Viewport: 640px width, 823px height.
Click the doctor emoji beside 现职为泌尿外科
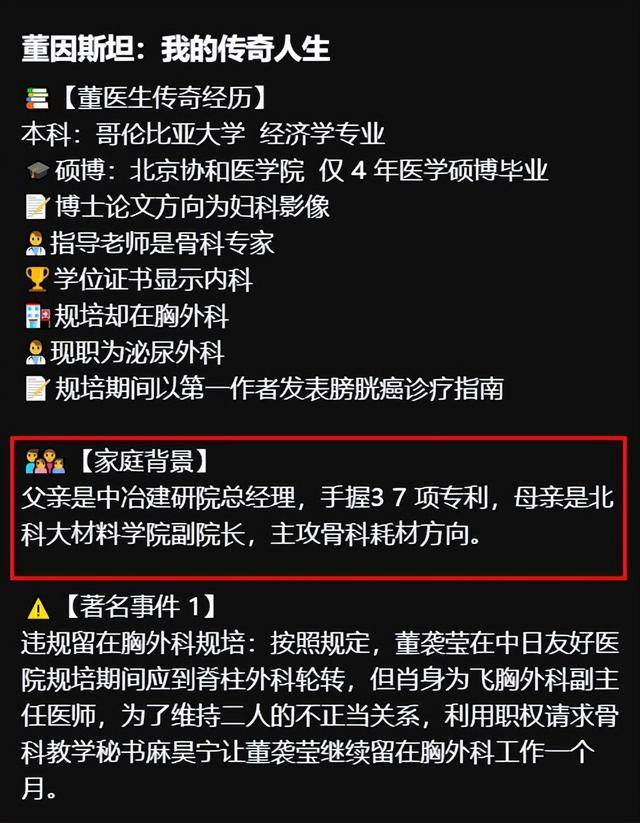click(x=35, y=352)
